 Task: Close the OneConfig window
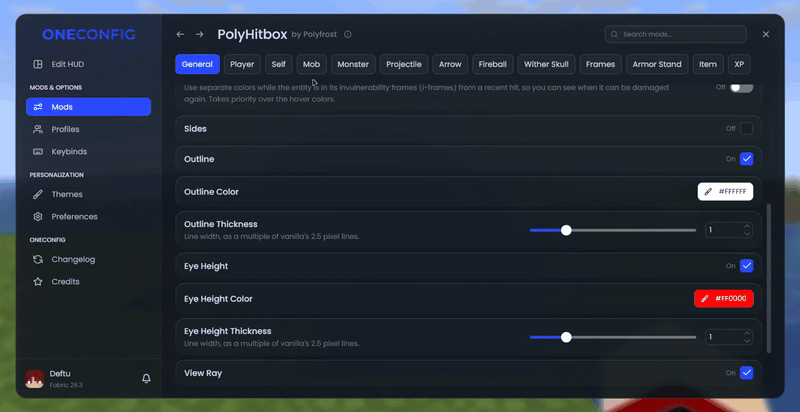766,34
